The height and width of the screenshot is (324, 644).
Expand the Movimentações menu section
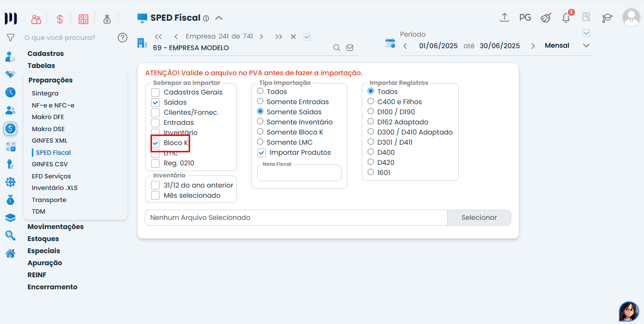click(x=55, y=227)
